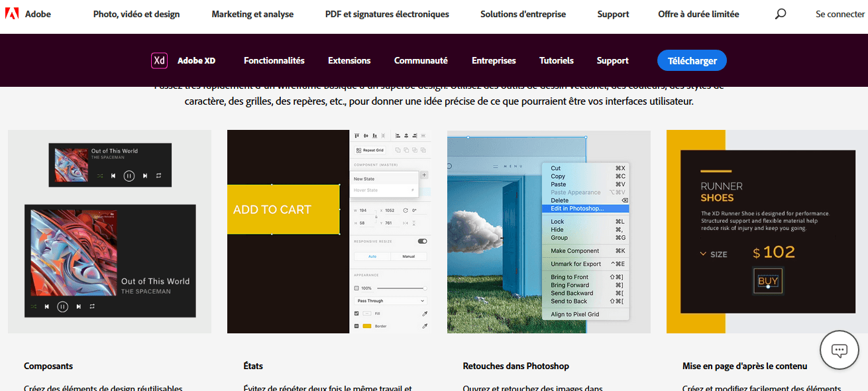Click the rotation icon next to 0°
868x391 pixels.
[404, 210]
